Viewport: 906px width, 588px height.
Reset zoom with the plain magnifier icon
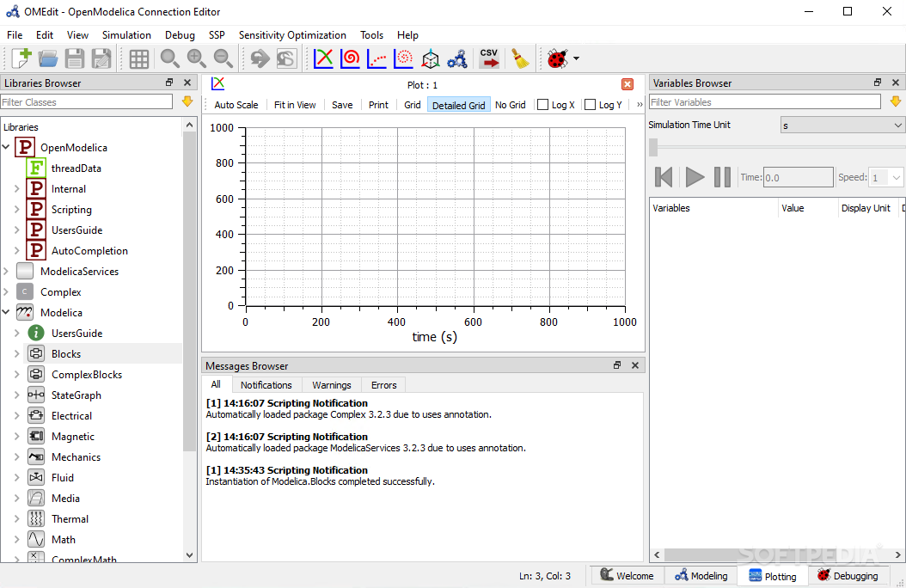point(169,58)
